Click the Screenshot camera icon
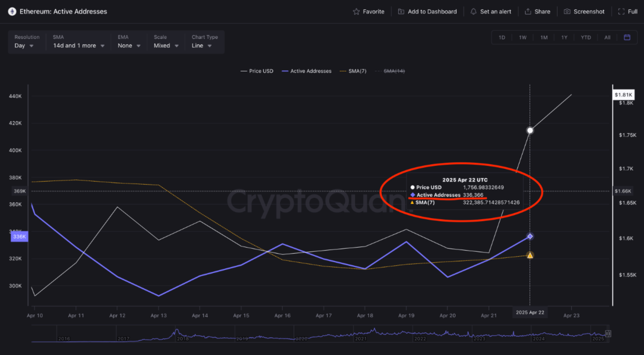 click(x=567, y=12)
